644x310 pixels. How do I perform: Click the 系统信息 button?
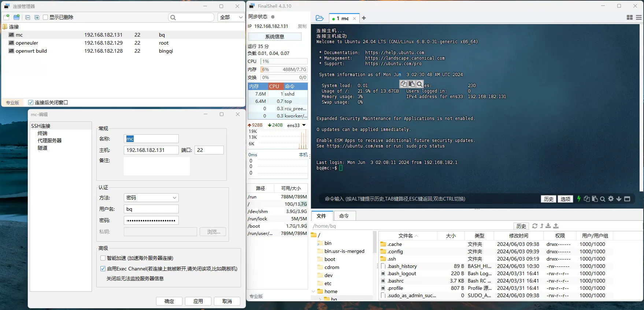coord(275,37)
